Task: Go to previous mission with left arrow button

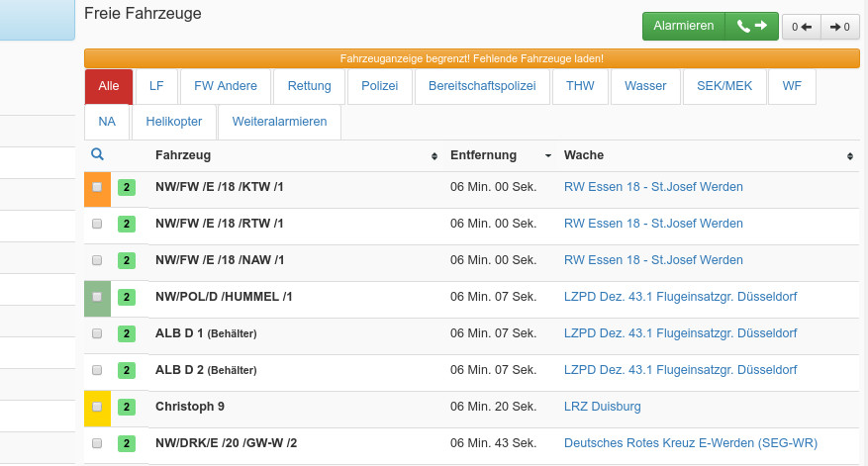Action: [x=802, y=27]
